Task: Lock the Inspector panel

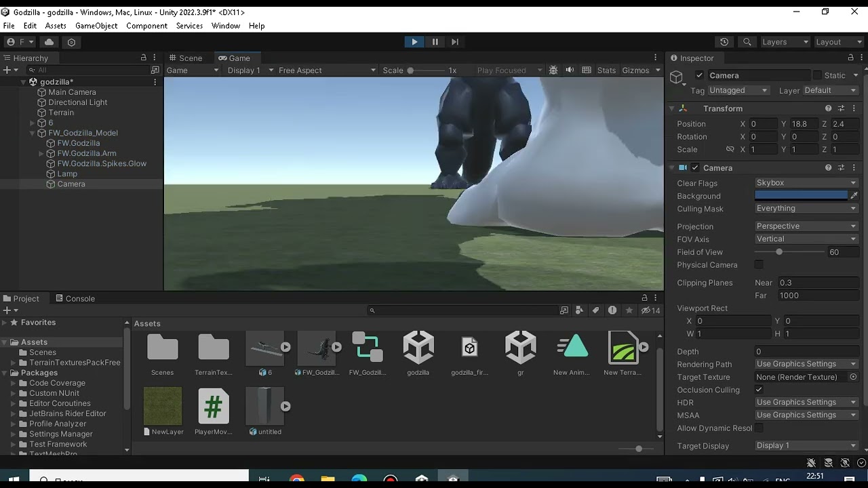Action: 850,58
